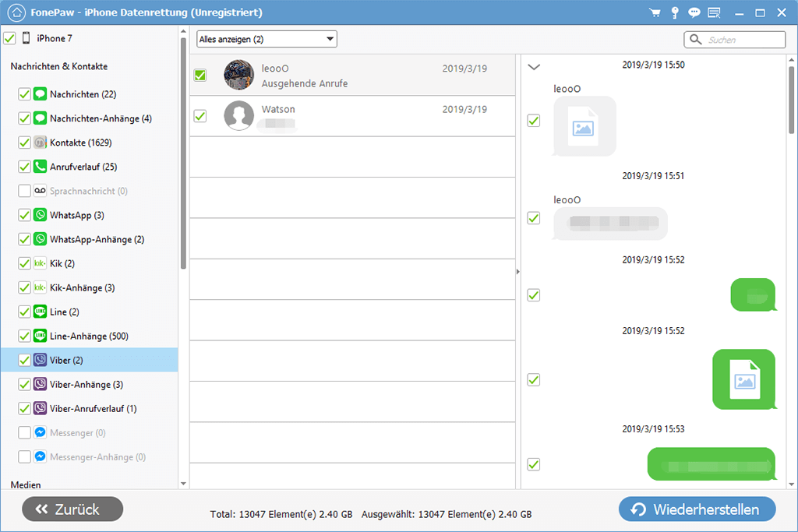
Task: Uncheck the Kontakte (1629) checkbox
Action: [24, 143]
